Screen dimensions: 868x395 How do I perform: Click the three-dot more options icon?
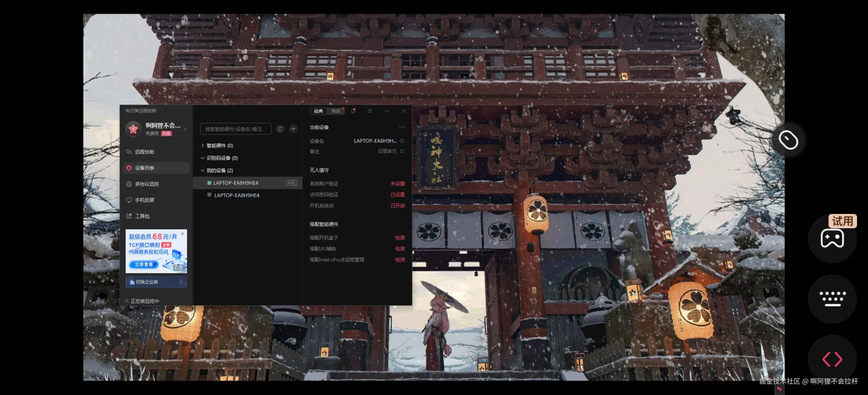(402, 127)
